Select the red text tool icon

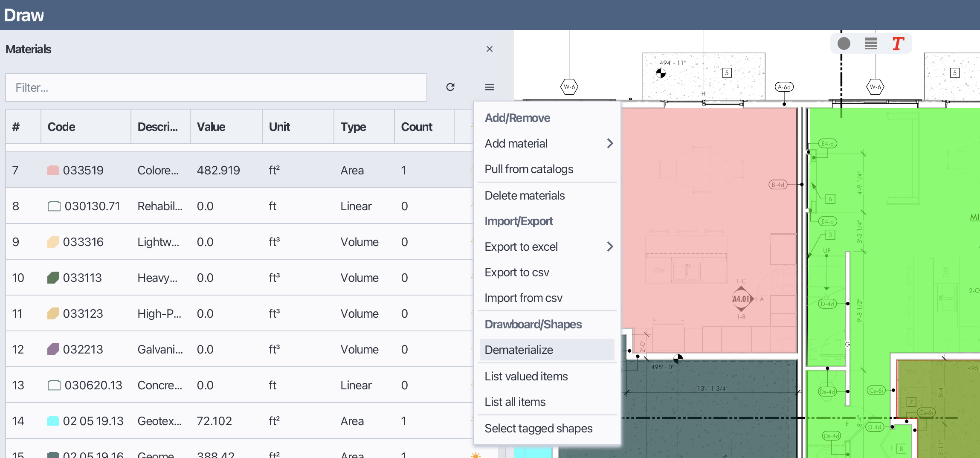point(898,43)
